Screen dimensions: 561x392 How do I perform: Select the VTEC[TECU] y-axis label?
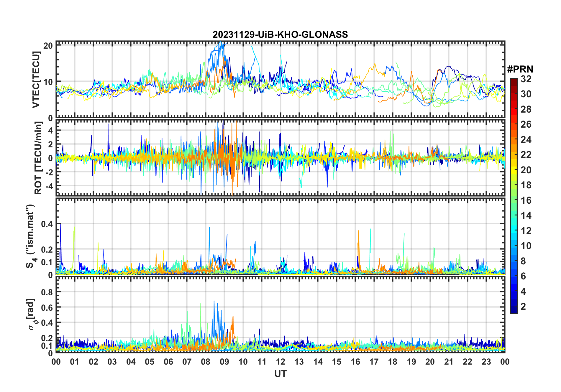coord(36,80)
